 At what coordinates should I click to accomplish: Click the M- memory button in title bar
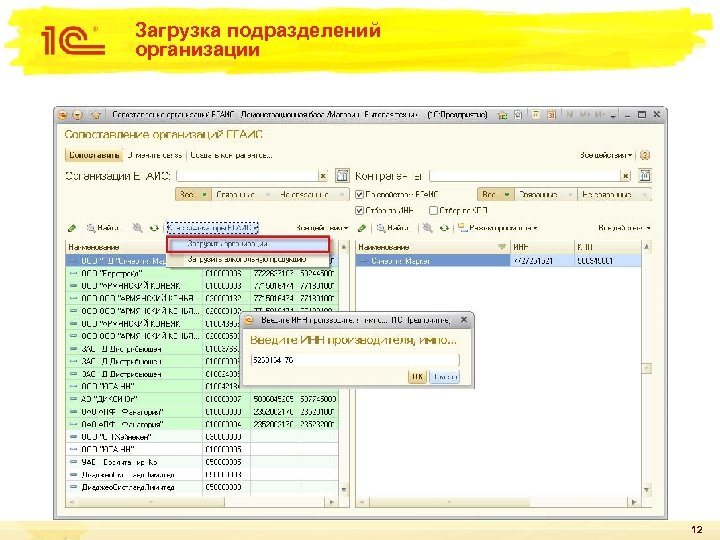click(x=600, y=115)
